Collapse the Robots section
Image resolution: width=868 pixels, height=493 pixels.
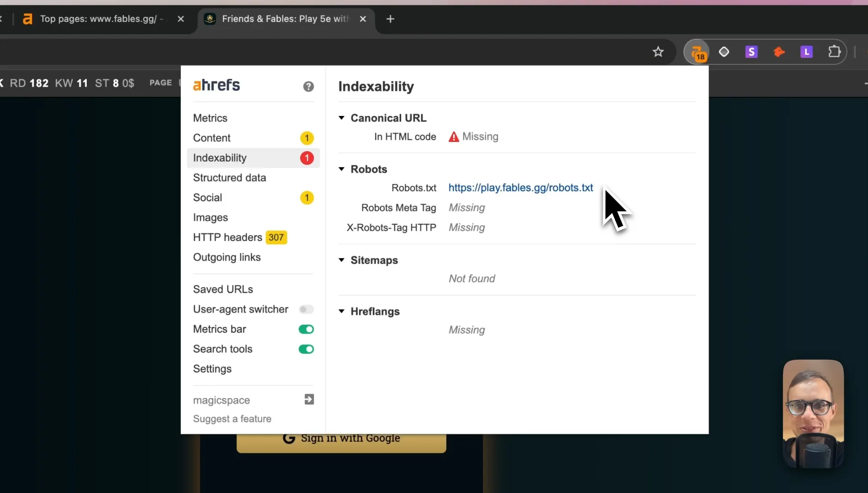[x=341, y=169]
